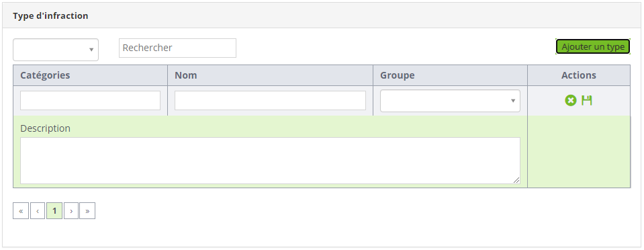Go to first page with double left arrow
This screenshot has width=644, height=250.
pyautogui.click(x=21, y=211)
